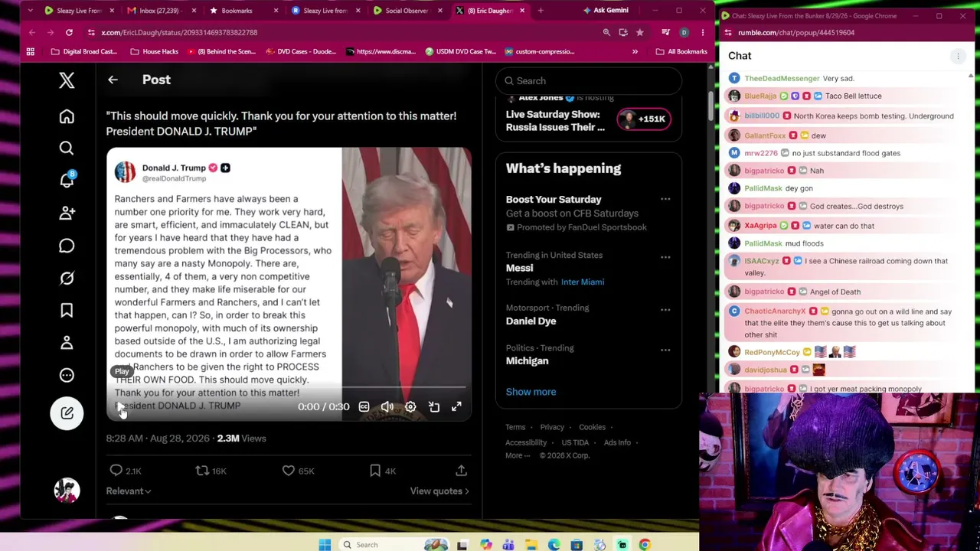Switch to first Sleazy Live From tab
The width and height of the screenshot is (980, 551).
(x=79, y=11)
